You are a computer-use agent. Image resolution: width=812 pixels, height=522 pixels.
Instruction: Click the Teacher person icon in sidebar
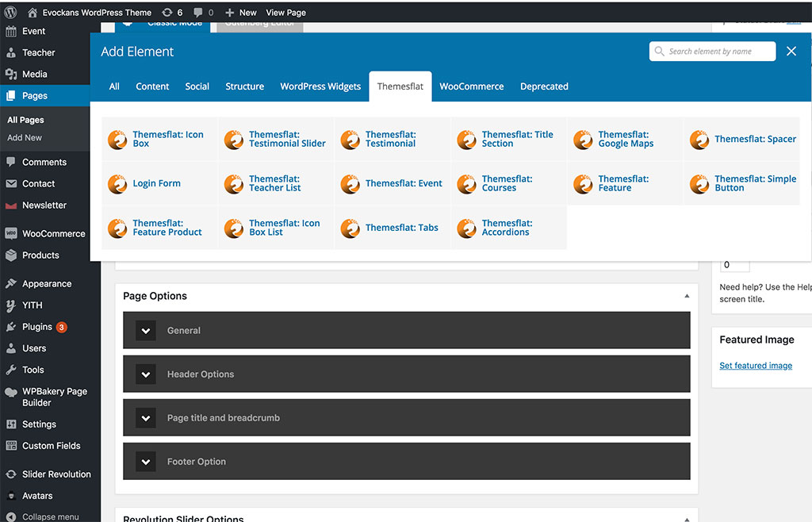11,52
